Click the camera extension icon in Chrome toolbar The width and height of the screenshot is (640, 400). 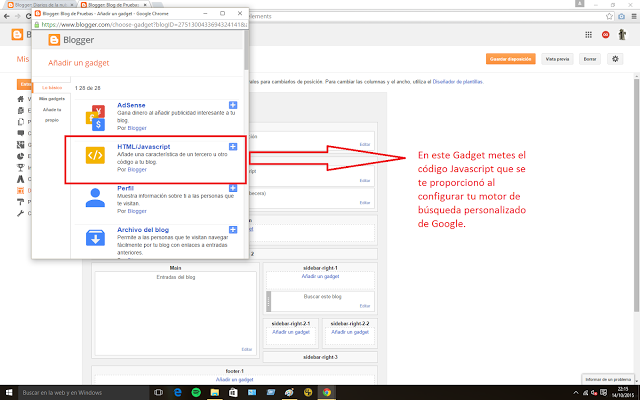(x=621, y=16)
